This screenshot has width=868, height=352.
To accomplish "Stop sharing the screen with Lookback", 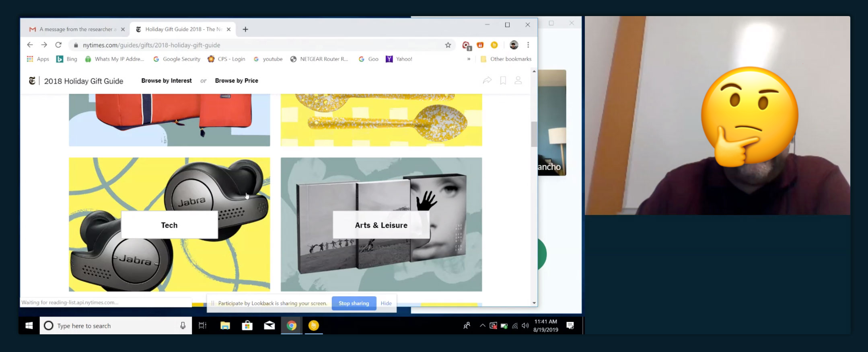I will point(354,303).
